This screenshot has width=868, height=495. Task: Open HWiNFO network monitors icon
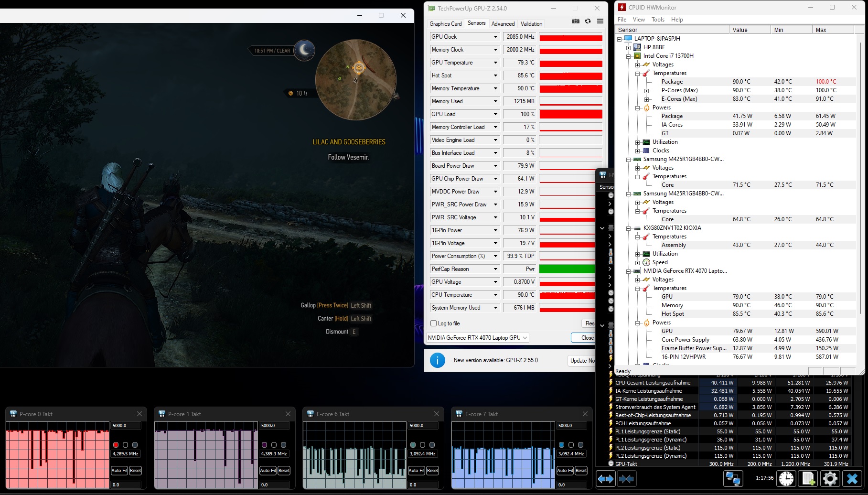pos(733,478)
